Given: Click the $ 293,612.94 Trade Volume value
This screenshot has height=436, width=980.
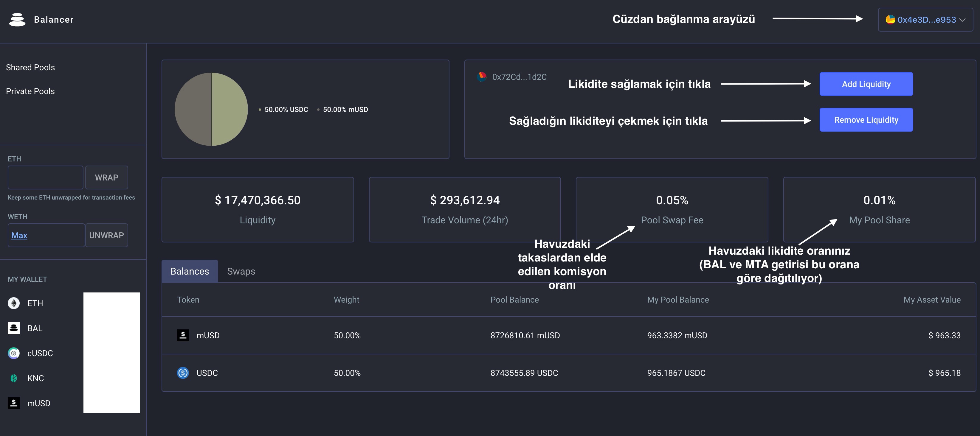Looking at the screenshot, I should click(x=465, y=200).
